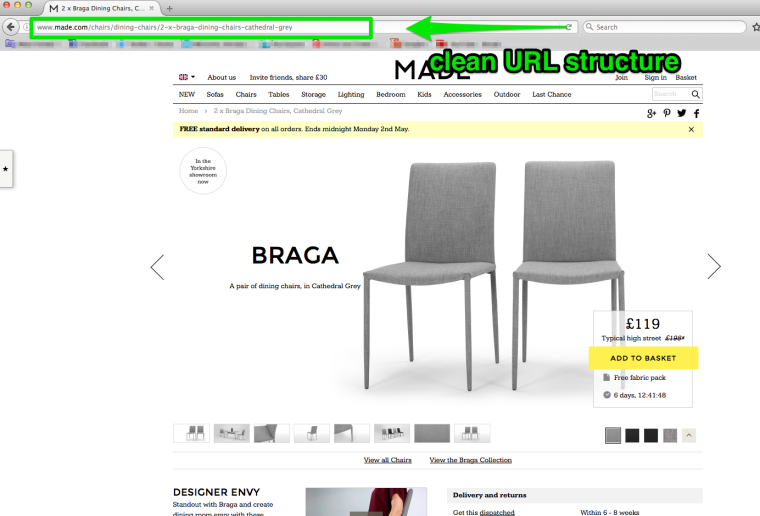Open the UK flag country selector
Image resolution: width=760 pixels, height=516 pixels.
coord(187,77)
